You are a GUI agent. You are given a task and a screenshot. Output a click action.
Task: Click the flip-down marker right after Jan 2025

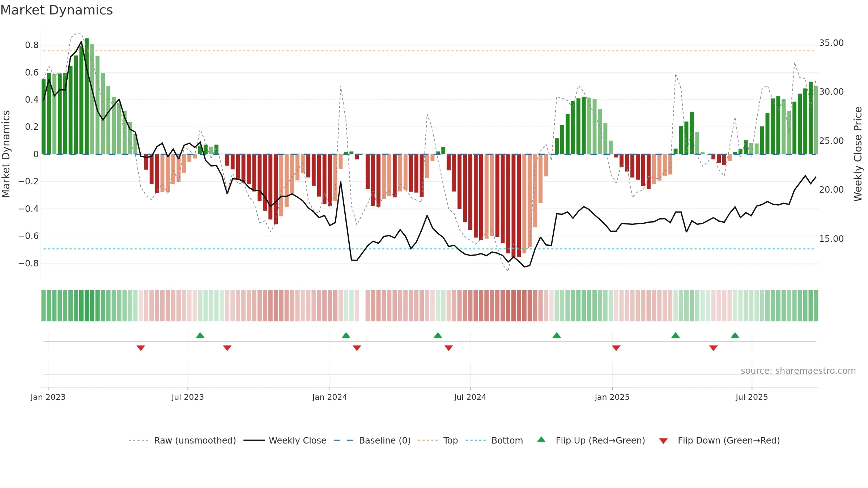click(x=616, y=348)
